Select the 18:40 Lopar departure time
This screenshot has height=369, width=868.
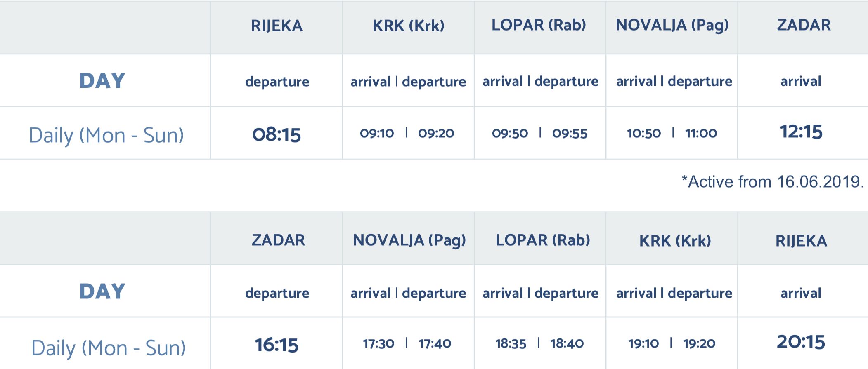pyautogui.click(x=567, y=343)
